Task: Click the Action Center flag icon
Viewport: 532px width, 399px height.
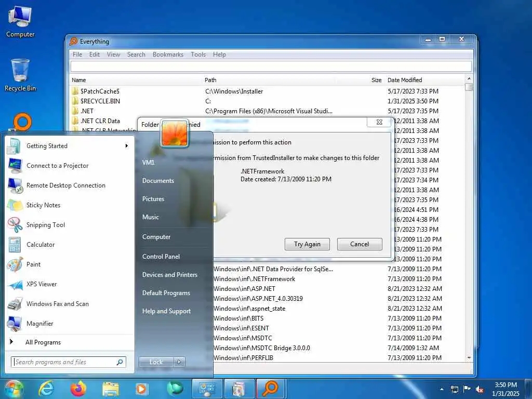Action: click(x=467, y=389)
